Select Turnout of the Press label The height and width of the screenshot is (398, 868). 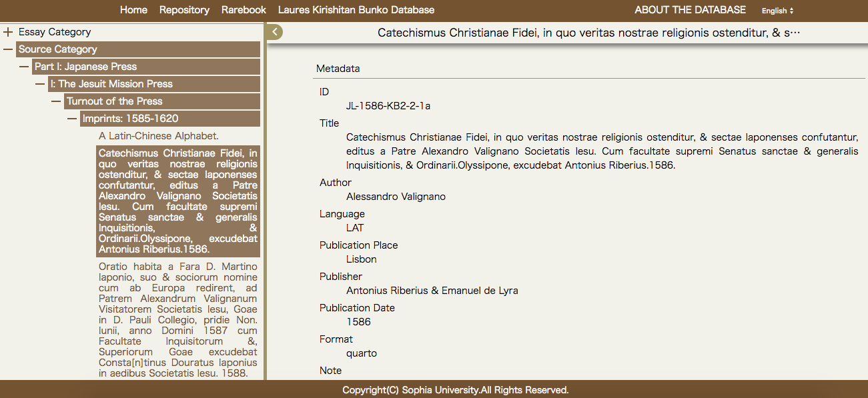click(x=162, y=101)
